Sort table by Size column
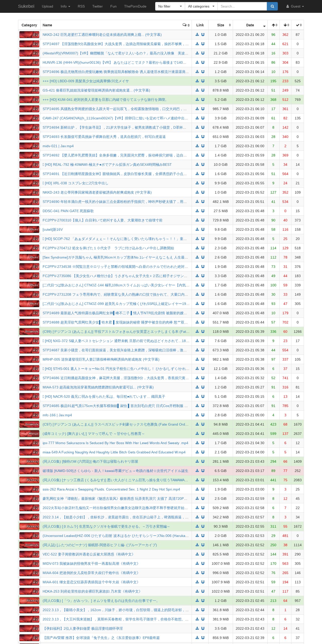 point(221,25)
